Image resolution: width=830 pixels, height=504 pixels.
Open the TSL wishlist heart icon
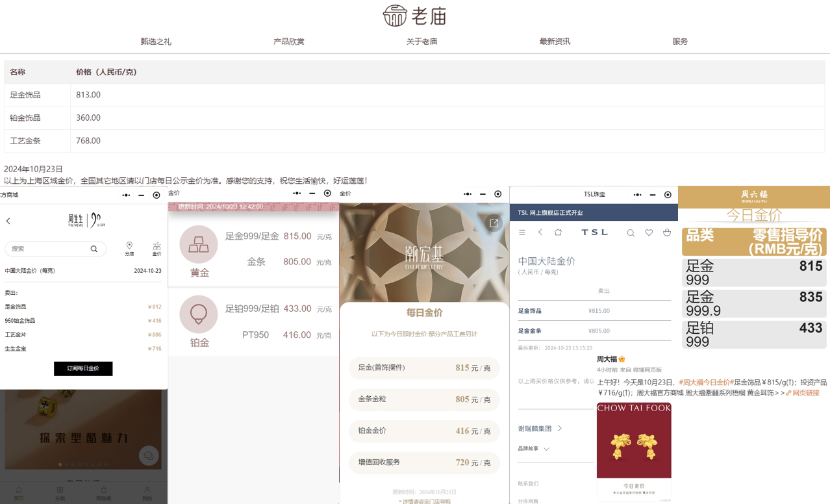click(x=648, y=233)
